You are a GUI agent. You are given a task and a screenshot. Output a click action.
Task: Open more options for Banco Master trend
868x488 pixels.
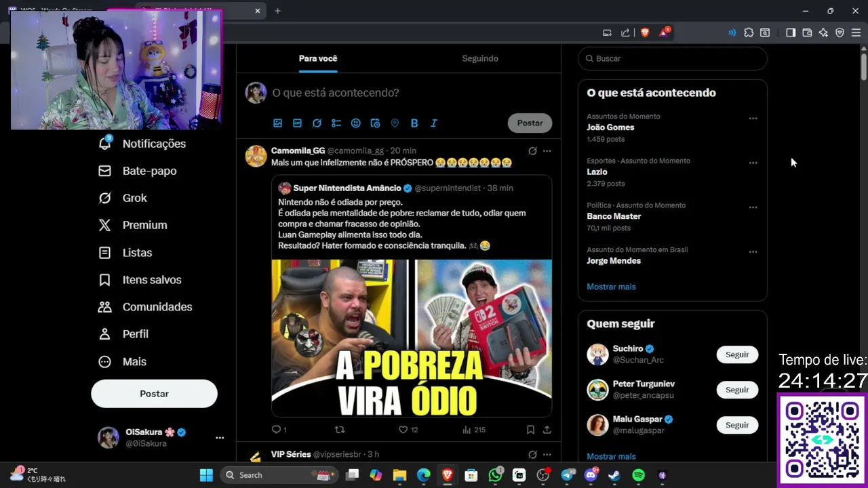pos(753,207)
